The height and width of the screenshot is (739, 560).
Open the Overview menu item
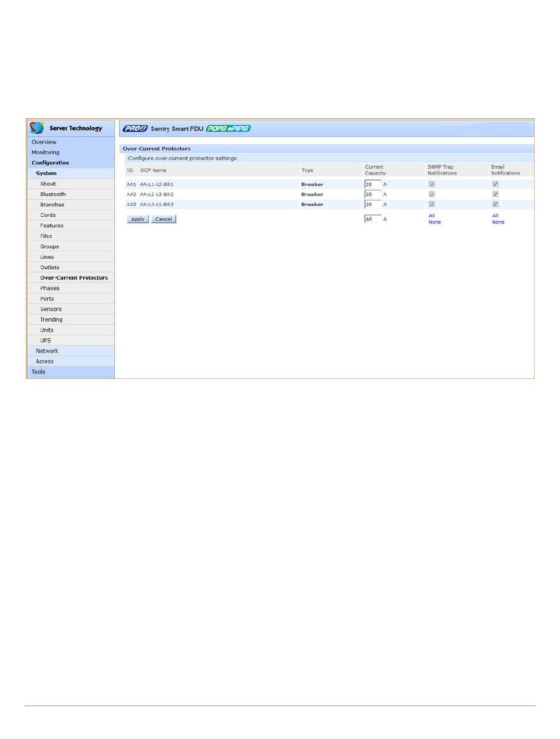(x=44, y=142)
